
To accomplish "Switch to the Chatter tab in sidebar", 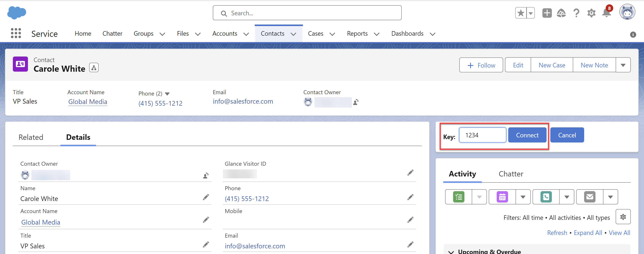I will [511, 174].
